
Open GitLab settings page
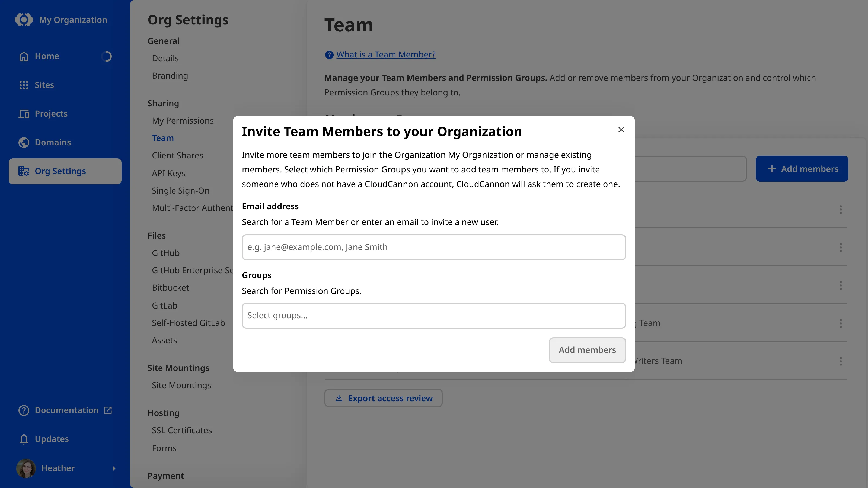tap(164, 306)
